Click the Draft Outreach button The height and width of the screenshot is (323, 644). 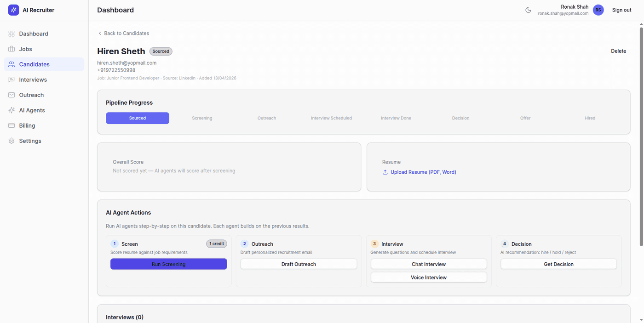(x=299, y=264)
